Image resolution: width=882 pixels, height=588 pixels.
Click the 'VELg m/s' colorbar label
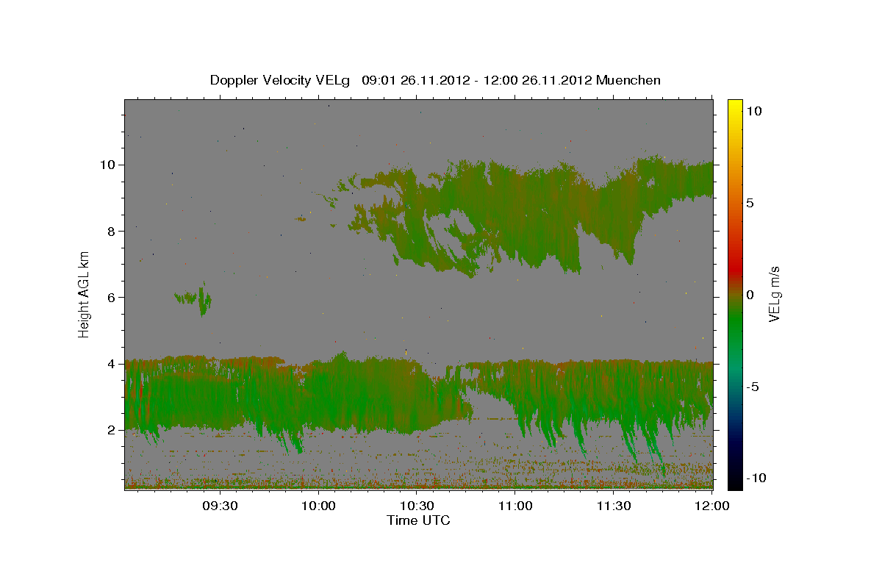(775, 294)
